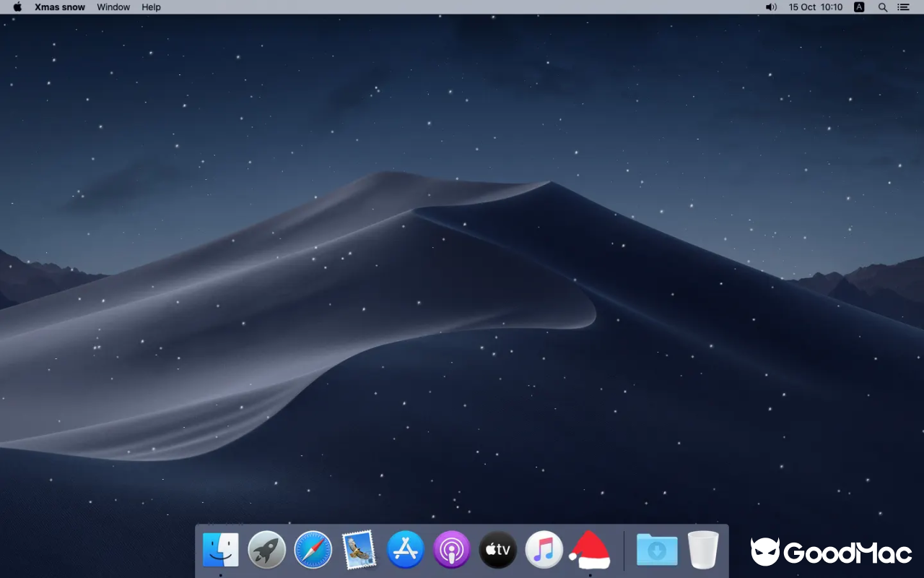Click the date and time 15 Oct 10:10

click(816, 7)
